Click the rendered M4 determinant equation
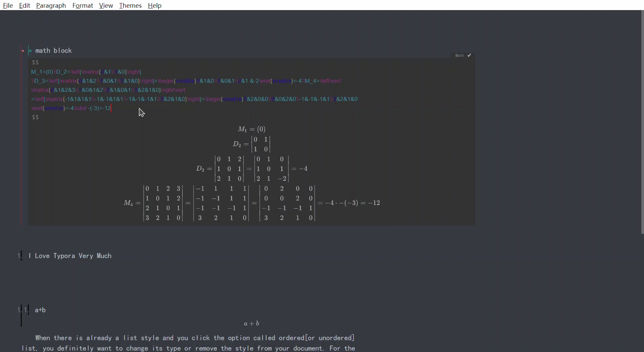The height and width of the screenshot is (352, 644). tap(252, 203)
